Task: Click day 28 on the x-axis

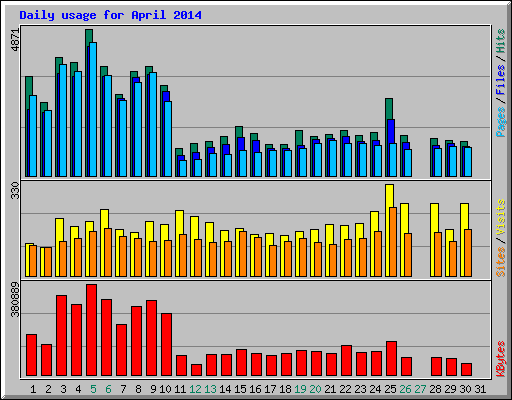Action: (435, 389)
